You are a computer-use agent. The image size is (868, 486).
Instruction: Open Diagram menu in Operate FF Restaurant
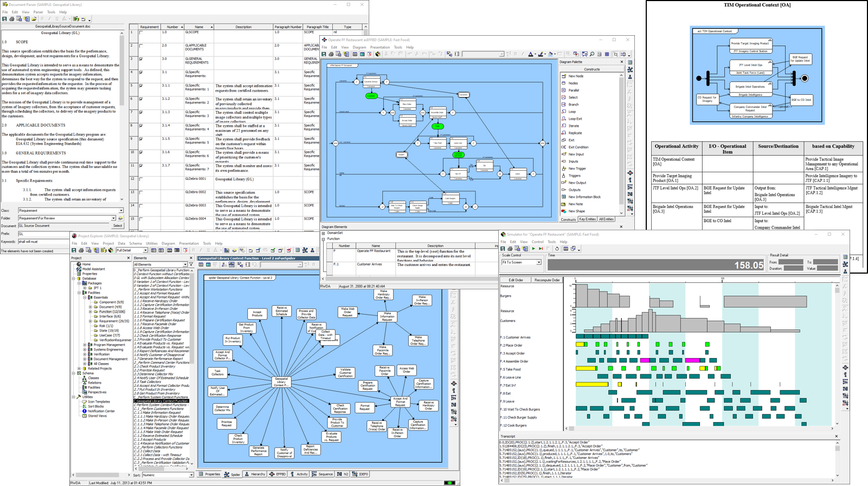359,47
